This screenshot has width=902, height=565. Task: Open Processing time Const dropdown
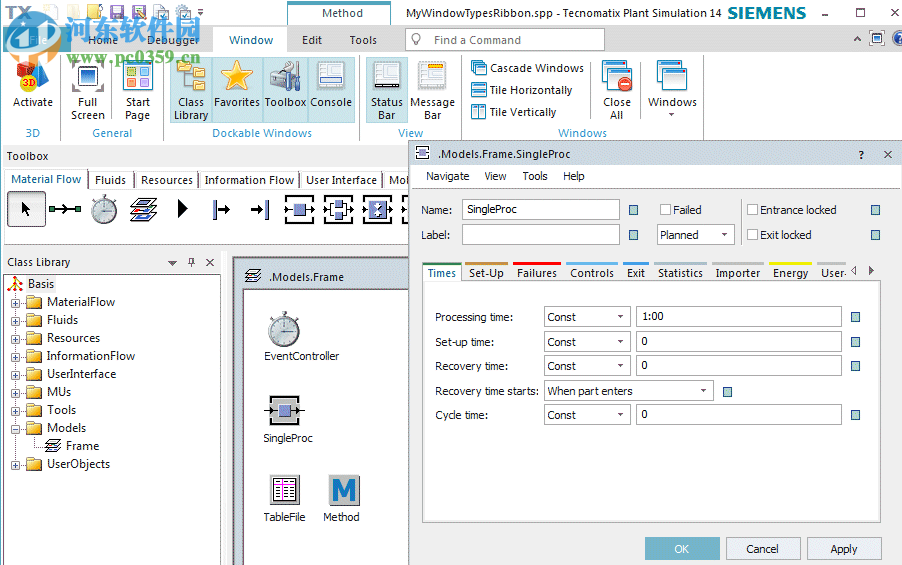[587, 316]
